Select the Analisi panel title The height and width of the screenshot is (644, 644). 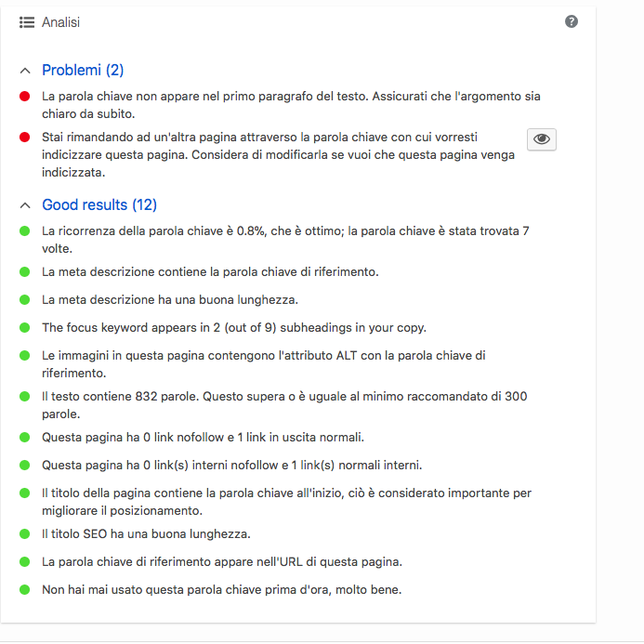[x=60, y=22]
